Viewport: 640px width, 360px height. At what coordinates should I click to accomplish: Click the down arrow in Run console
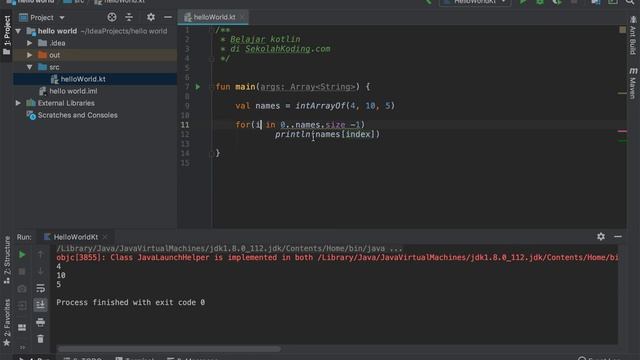[40, 271]
